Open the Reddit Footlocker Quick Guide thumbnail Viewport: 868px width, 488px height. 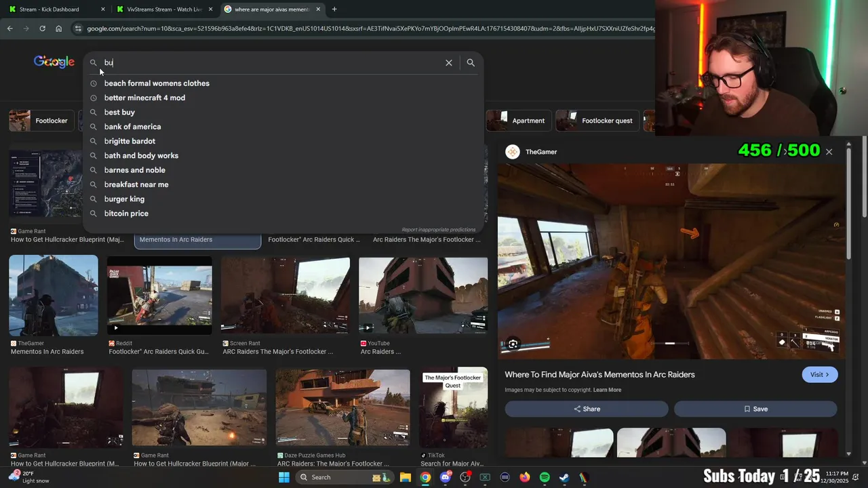click(159, 296)
